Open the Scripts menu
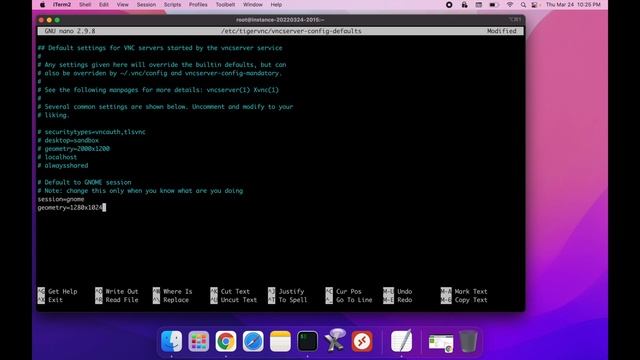 pos(172,5)
